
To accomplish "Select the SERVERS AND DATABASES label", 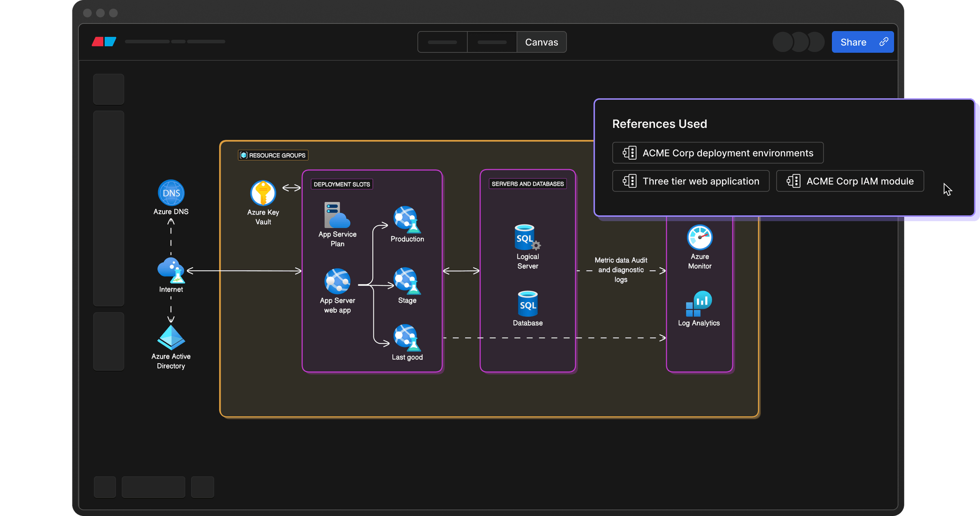I will click(x=527, y=184).
